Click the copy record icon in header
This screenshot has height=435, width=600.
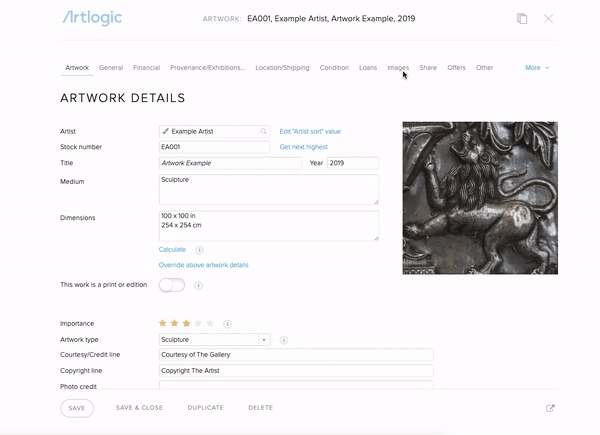tap(522, 18)
